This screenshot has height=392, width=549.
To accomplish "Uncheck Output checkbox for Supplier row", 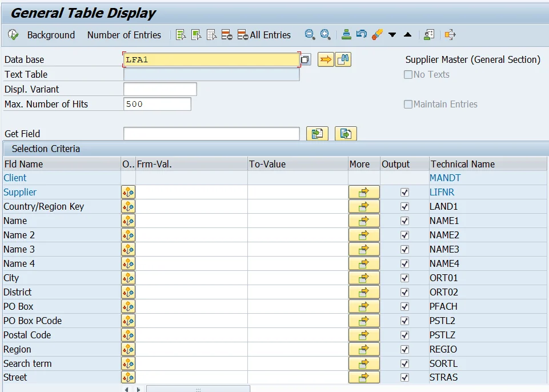I will point(404,193).
